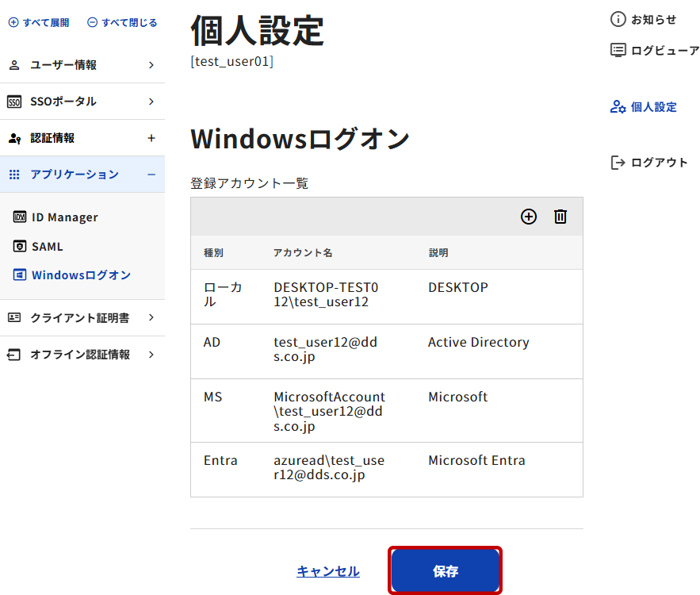Click the add account plus icon
This screenshot has width=700, height=595.
coord(529,217)
